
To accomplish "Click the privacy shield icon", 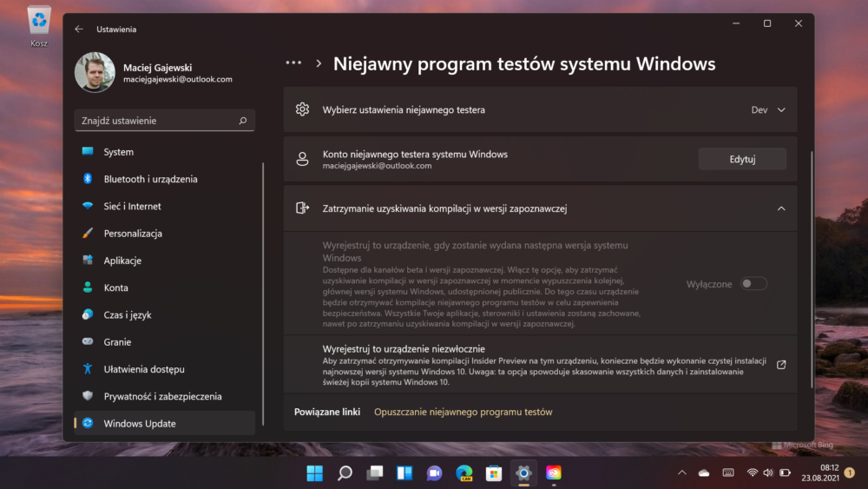I will point(88,395).
